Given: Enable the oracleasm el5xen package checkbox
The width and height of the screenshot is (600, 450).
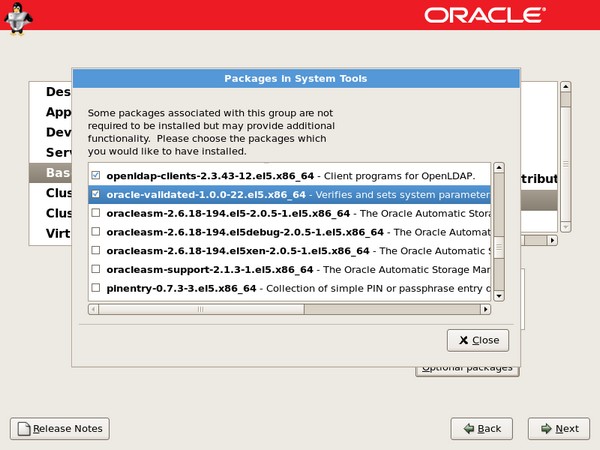Looking at the screenshot, I should click(96, 250).
